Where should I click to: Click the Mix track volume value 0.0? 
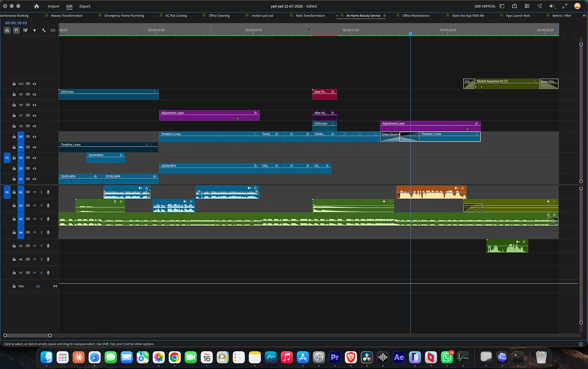coord(38,286)
